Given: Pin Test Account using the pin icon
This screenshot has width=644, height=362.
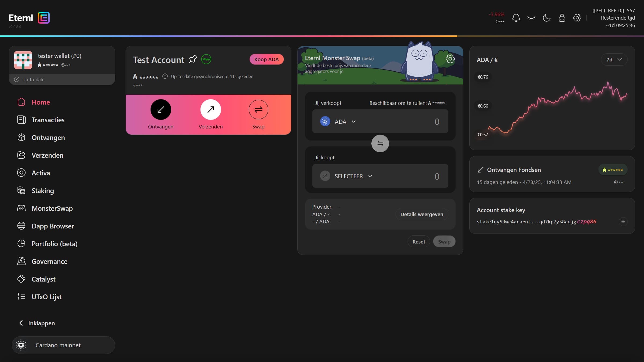Looking at the screenshot, I should point(193,59).
